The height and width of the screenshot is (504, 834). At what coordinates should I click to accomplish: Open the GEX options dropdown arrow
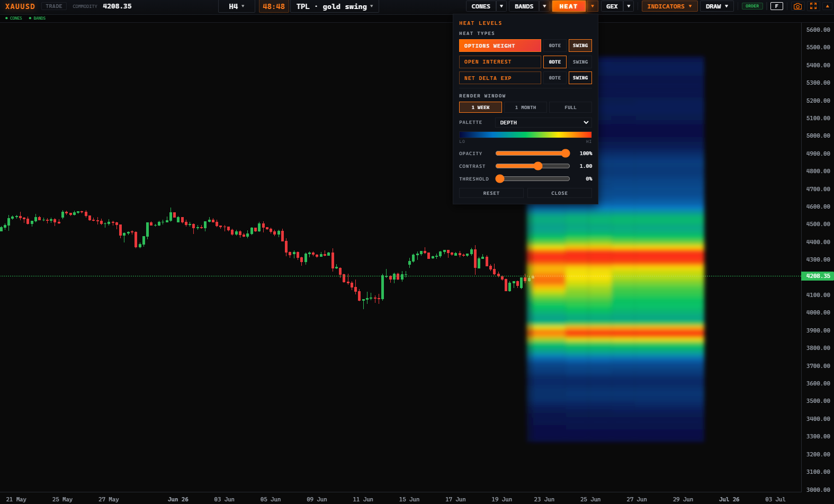pyautogui.click(x=629, y=6)
